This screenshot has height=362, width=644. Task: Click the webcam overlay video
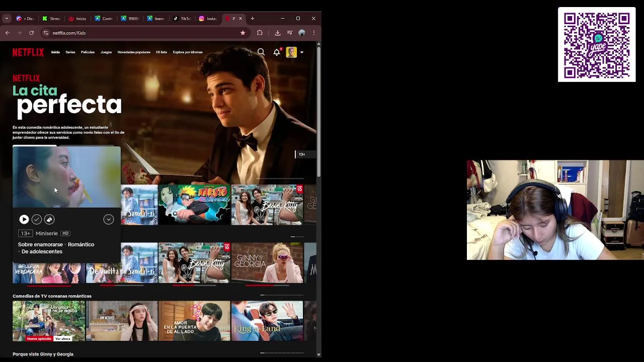[555, 210]
